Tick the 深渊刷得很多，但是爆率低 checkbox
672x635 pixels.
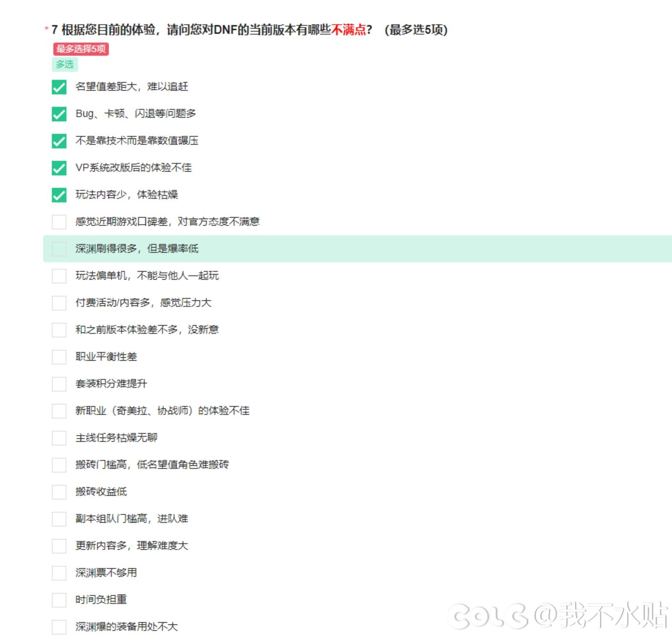pos(59,249)
